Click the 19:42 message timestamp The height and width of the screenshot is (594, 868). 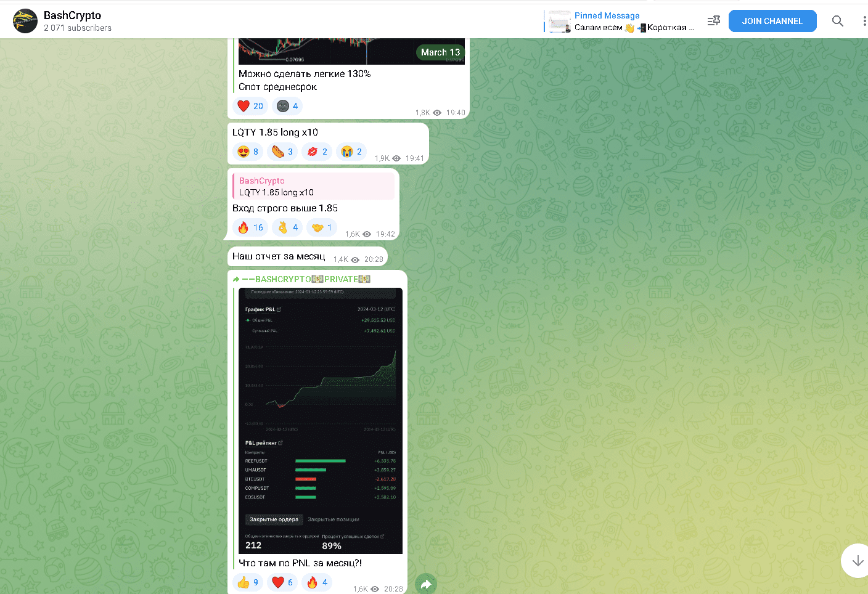coord(385,234)
